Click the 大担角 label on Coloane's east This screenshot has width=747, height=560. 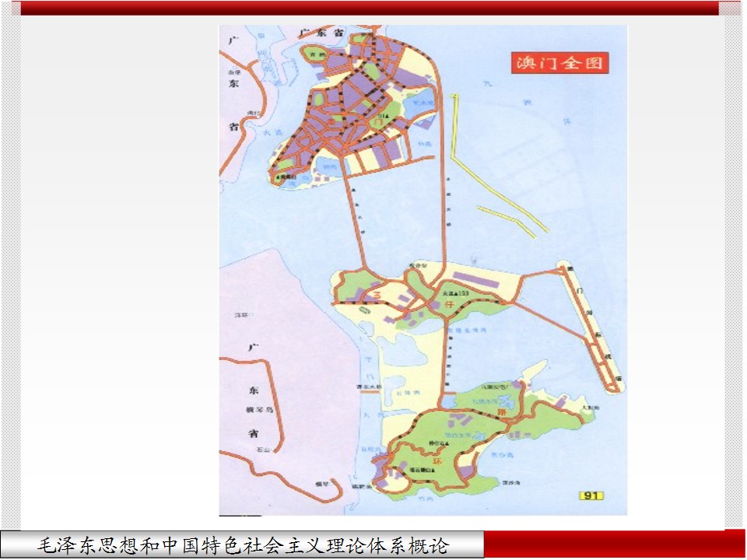[590, 407]
